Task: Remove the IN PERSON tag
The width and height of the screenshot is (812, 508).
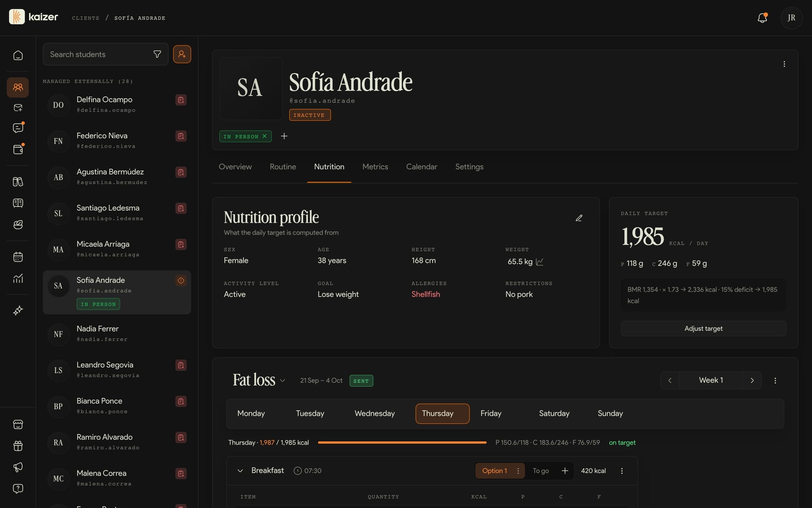Action: point(264,136)
